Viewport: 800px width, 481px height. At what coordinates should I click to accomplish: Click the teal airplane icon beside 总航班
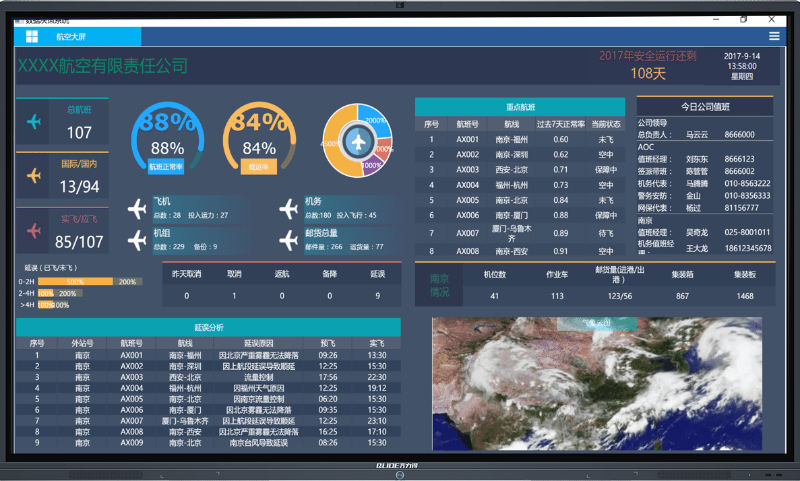click(35, 122)
